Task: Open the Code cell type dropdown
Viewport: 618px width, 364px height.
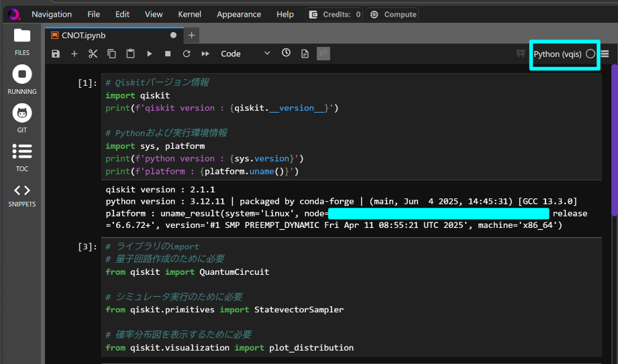Action: (246, 54)
